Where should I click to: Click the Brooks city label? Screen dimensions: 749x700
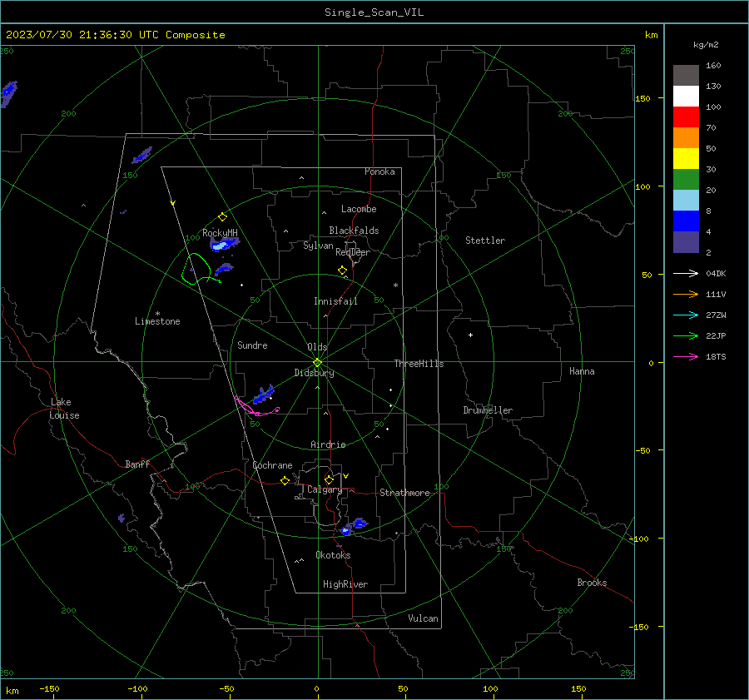(592, 583)
